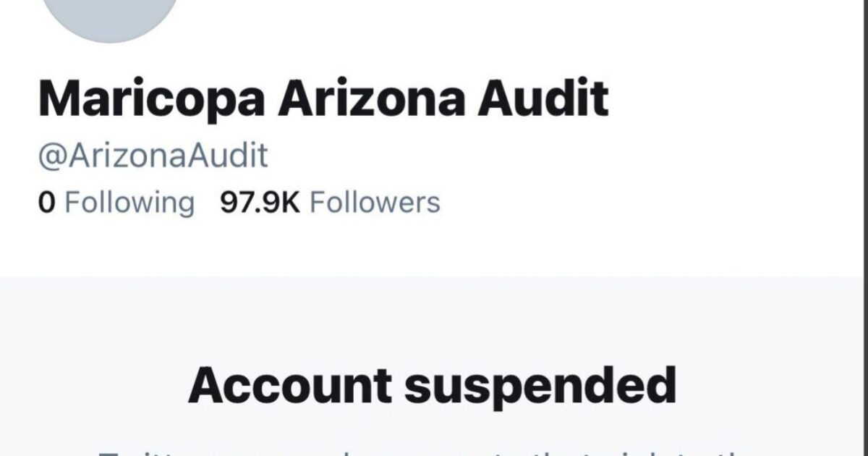This screenshot has width=868, height=456.
Task: Click the capital "M" starting the profile name
Action: pos(57,98)
